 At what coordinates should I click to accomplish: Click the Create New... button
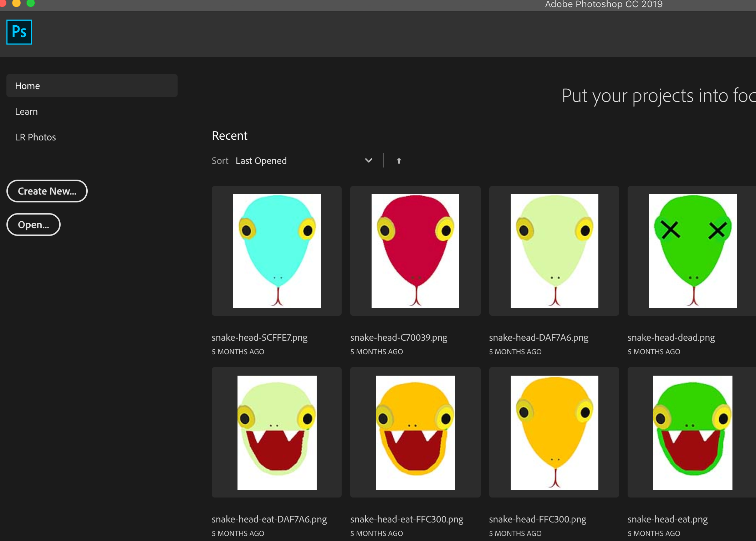[47, 191]
